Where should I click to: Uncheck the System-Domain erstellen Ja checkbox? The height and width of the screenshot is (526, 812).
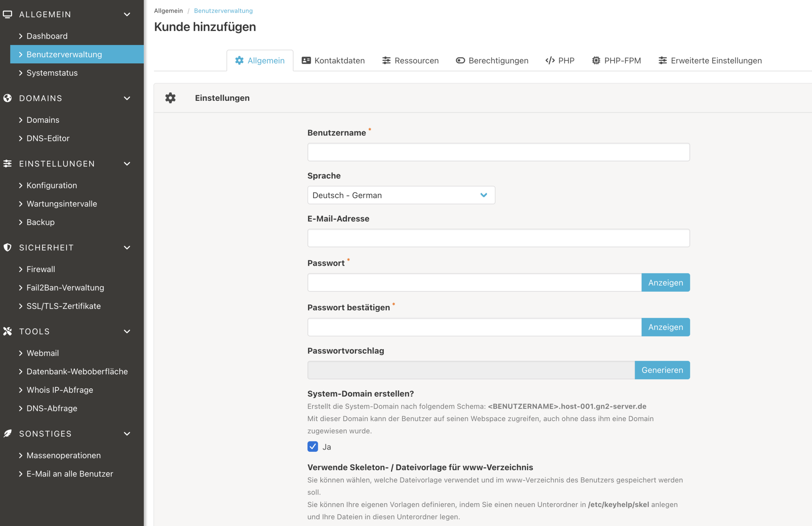[x=312, y=446]
